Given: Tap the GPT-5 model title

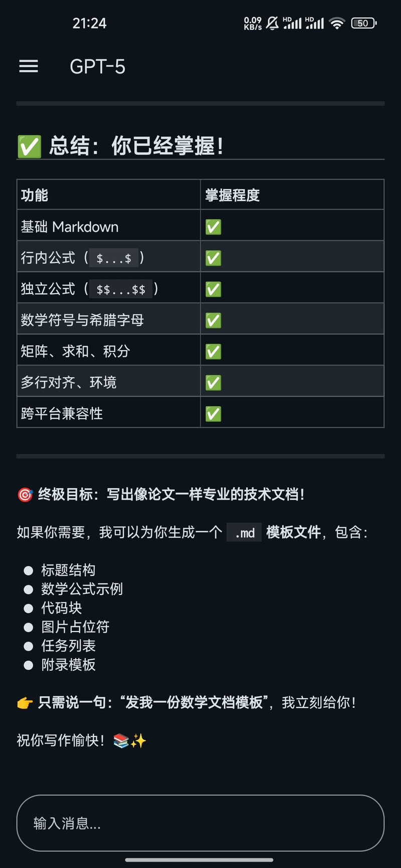Looking at the screenshot, I should [x=97, y=67].
